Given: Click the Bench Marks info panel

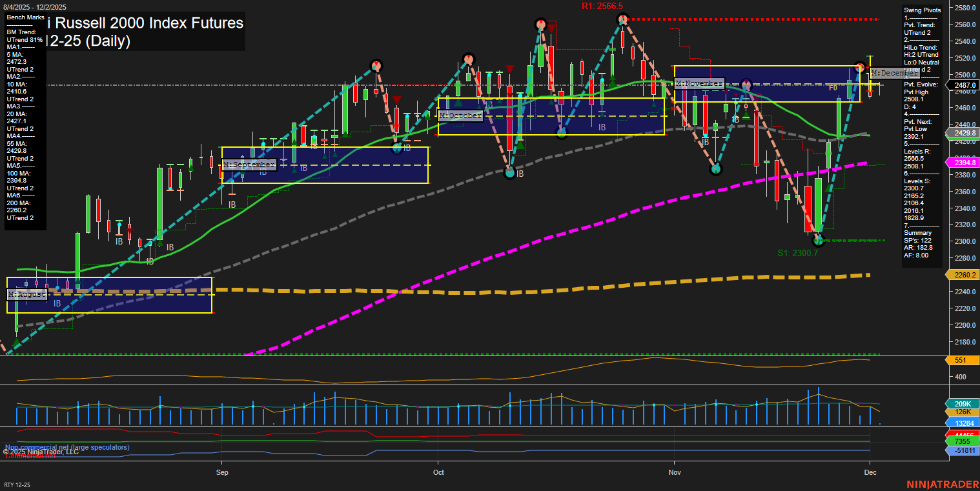Looking at the screenshot, I should pyautogui.click(x=25, y=121).
